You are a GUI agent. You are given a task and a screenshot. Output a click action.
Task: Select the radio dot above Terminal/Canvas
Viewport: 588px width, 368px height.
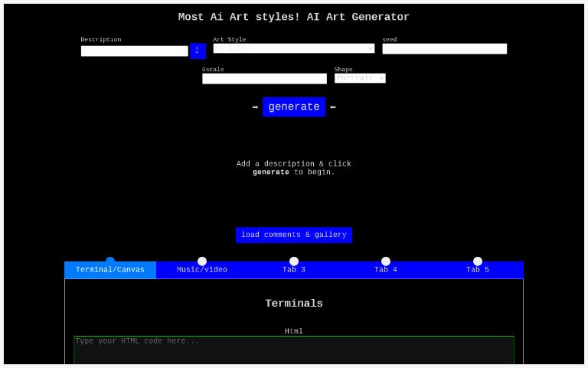pyautogui.click(x=110, y=261)
